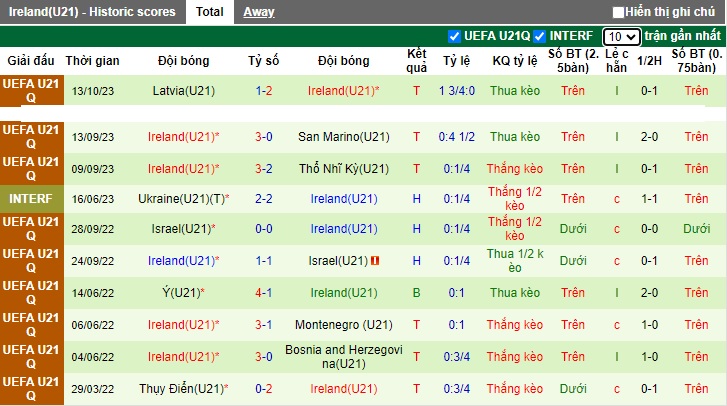Screen dimensions: 727x406
Task: Click score 3-2 against Thổ Nhĩ Kỳ
Action: 264,169
